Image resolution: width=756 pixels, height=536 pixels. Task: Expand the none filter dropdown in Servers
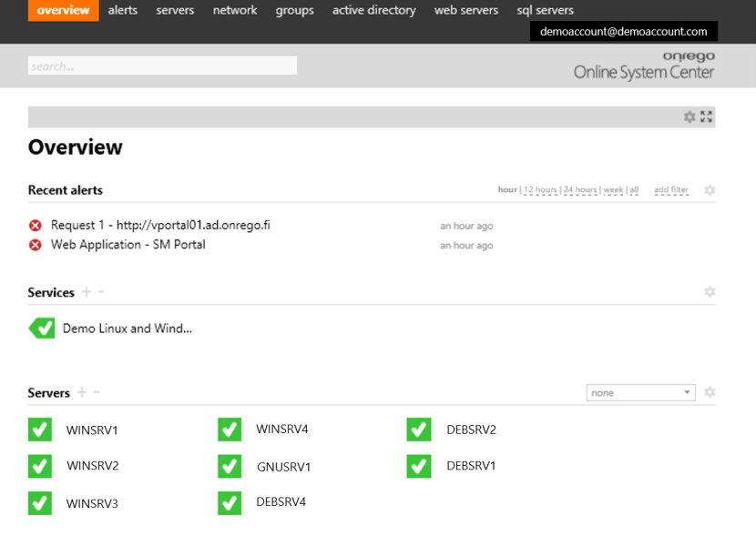(x=640, y=392)
